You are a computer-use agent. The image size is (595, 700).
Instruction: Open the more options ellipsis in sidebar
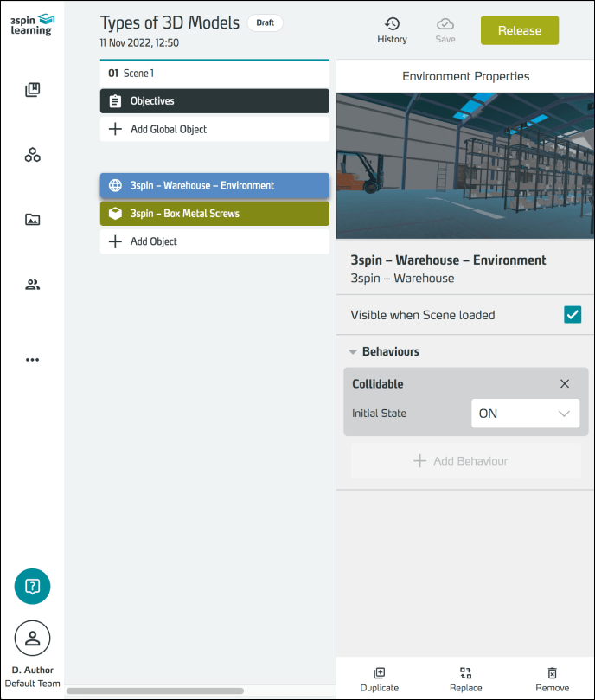click(32, 359)
